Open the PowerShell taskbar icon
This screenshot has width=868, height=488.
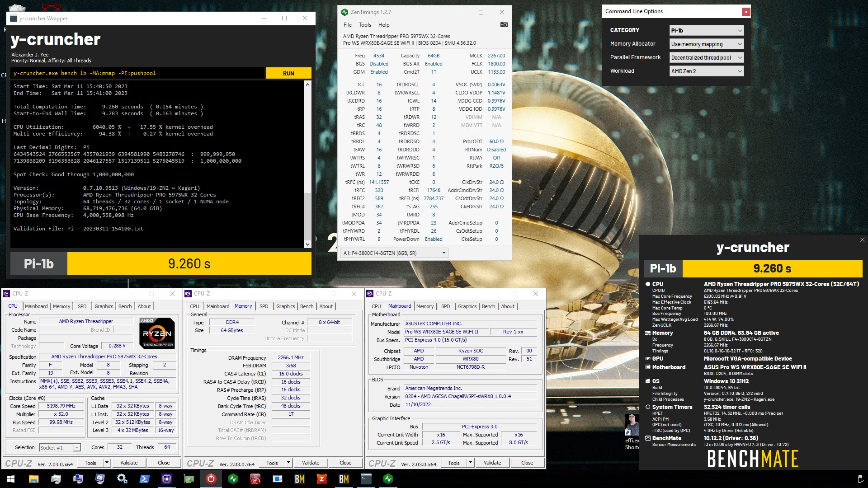pyautogui.click(x=145, y=479)
